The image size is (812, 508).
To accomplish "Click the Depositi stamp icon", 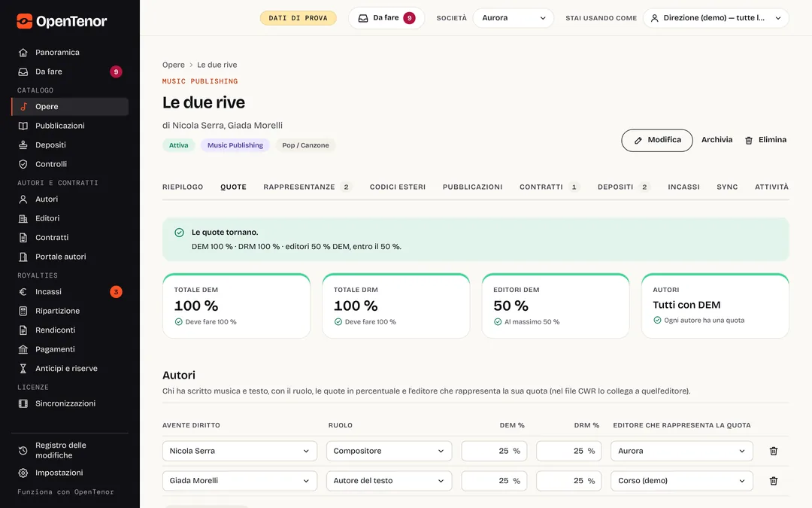I will 23,144.
